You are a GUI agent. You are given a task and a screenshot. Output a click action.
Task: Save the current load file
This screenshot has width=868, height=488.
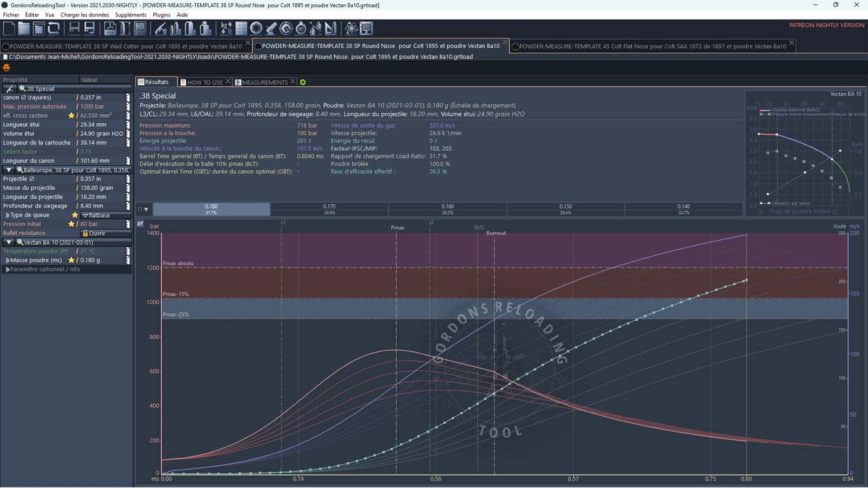pos(74,28)
